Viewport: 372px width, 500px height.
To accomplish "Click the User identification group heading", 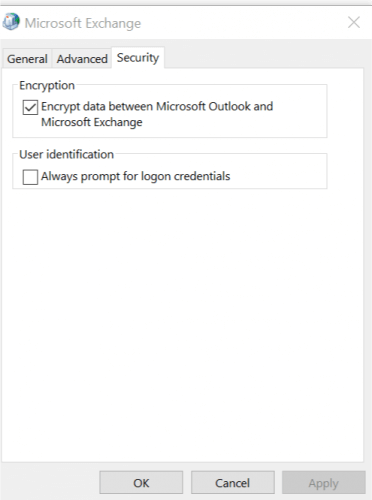I will point(67,155).
